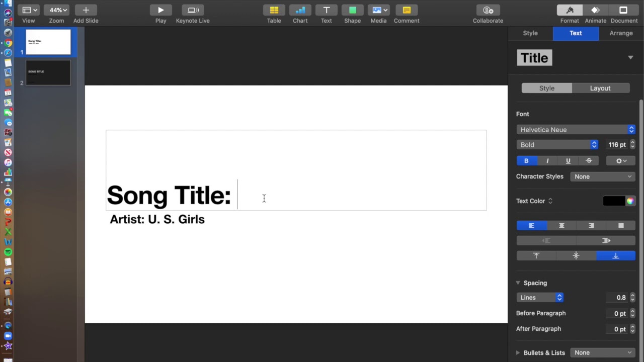
Task: Click the Before Paragraph stepper
Action: coord(632,313)
